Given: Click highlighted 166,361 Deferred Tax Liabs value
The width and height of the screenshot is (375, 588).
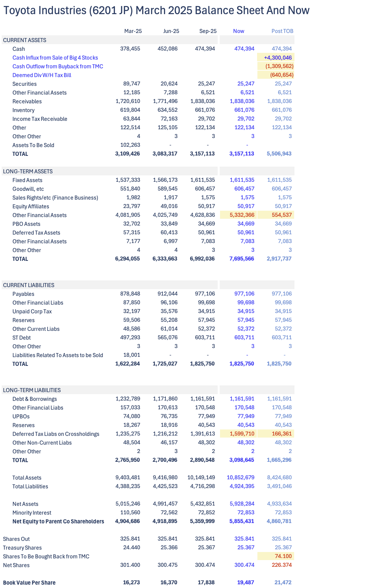Looking at the screenshot, I should [x=282, y=434].
